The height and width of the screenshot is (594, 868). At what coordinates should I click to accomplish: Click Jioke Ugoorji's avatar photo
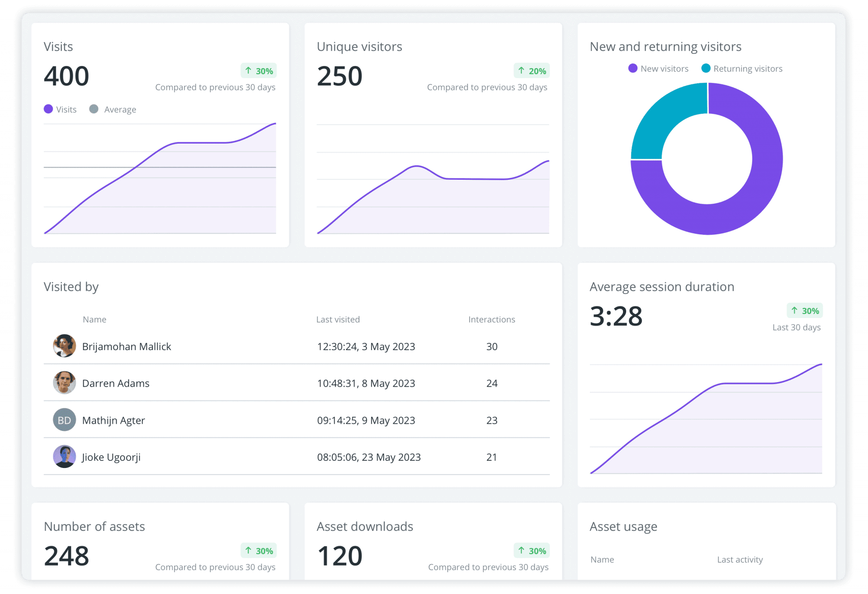(64, 457)
